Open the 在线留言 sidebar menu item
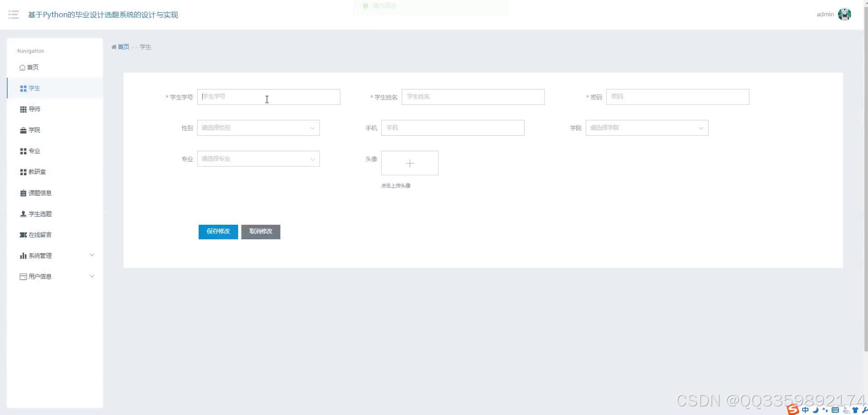 coord(55,235)
